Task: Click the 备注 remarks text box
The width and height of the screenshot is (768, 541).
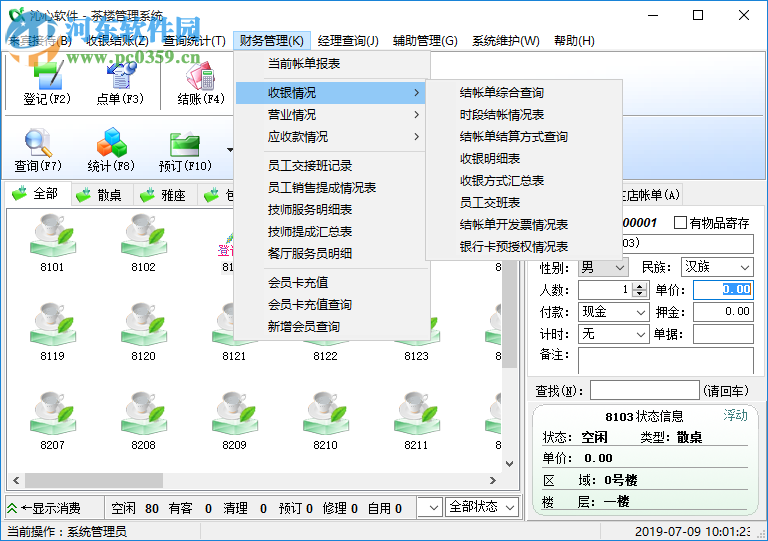Action: tap(666, 360)
